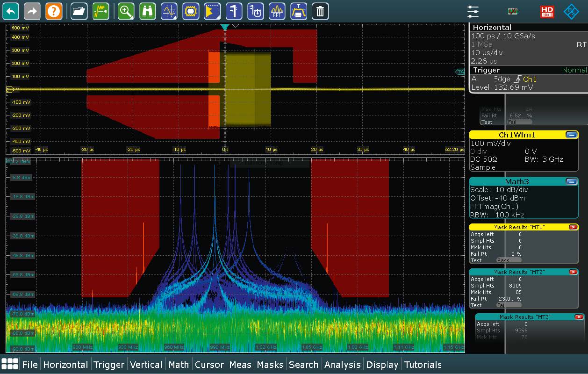Select the Zoom magnifier tool
The width and height of the screenshot is (588, 374).
[x=126, y=11]
